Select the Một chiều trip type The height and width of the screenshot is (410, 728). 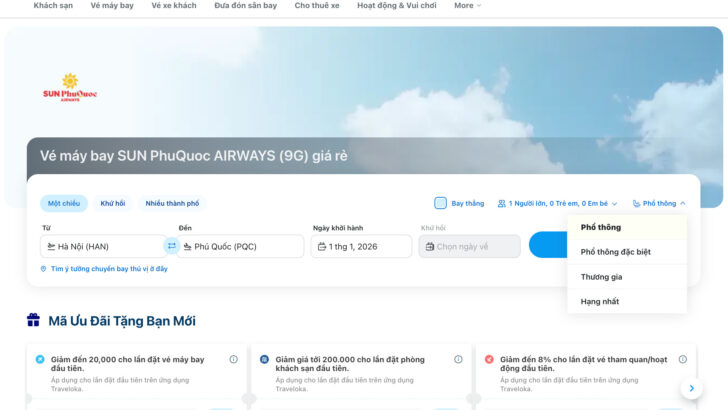pyautogui.click(x=64, y=203)
